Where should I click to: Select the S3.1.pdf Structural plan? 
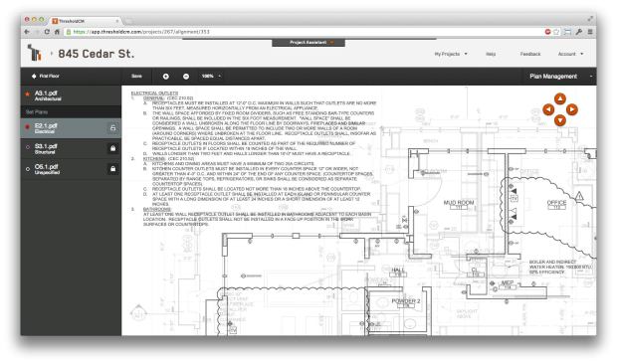(71, 148)
